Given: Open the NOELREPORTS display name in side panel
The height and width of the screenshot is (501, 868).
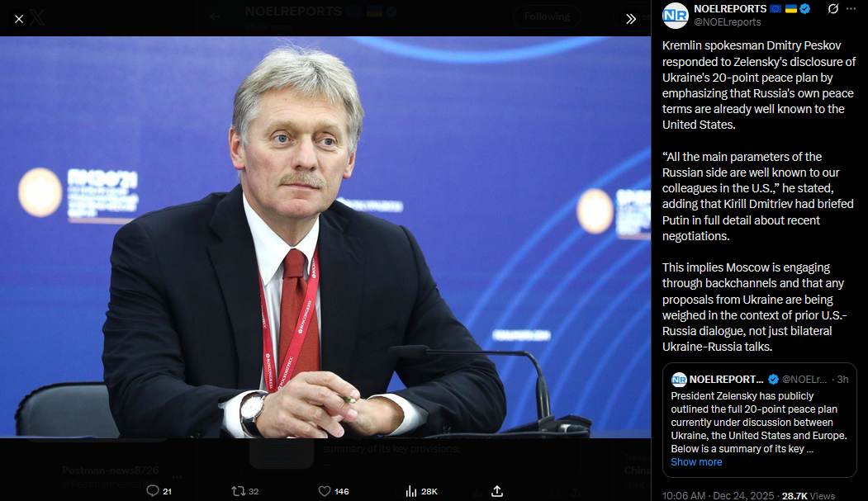Looking at the screenshot, I should pos(730,9).
